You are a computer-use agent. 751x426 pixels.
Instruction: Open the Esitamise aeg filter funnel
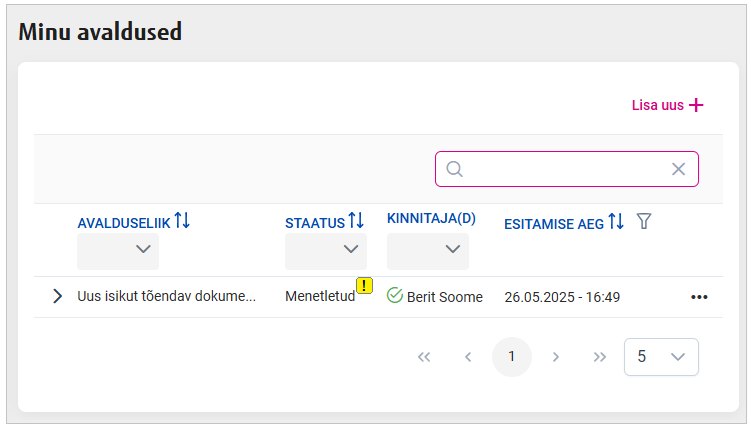coord(644,221)
